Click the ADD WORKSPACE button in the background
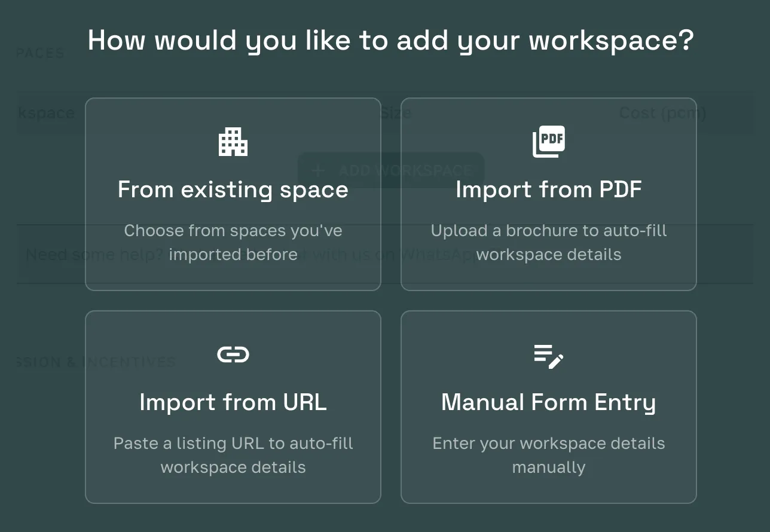 [x=390, y=170]
